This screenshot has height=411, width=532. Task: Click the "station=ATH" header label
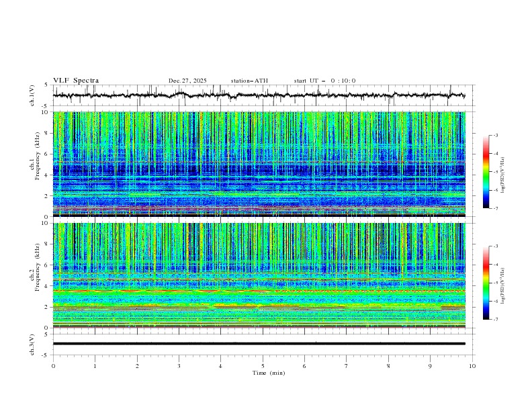[x=249, y=81]
